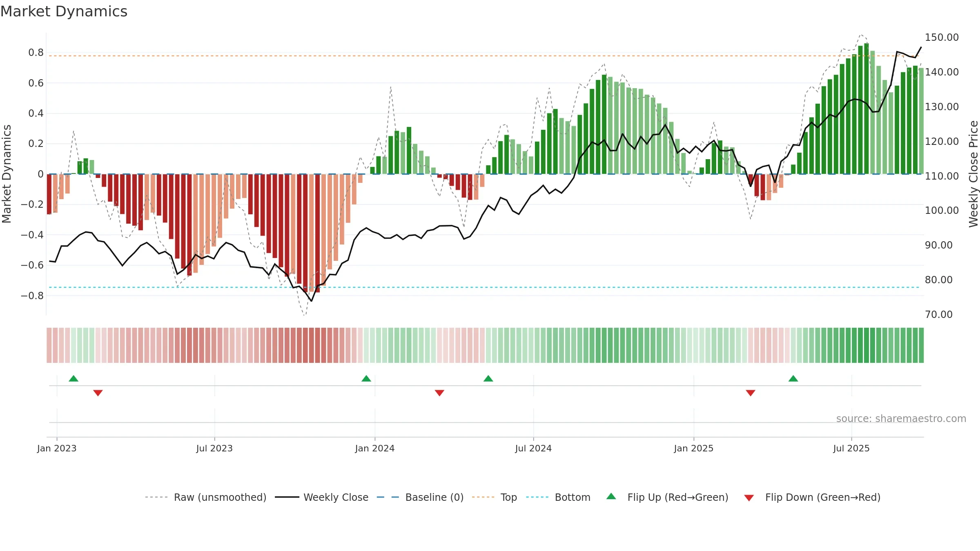The image size is (980, 551).
Task: Click the Flip Down marker after Jan 2023
Action: coord(98,393)
